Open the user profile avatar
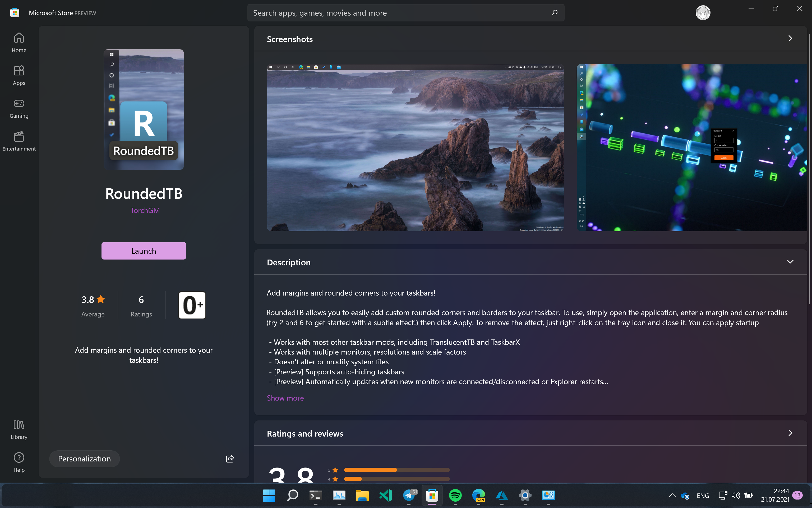The width and height of the screenshot is (812, 508). point(703,13)
